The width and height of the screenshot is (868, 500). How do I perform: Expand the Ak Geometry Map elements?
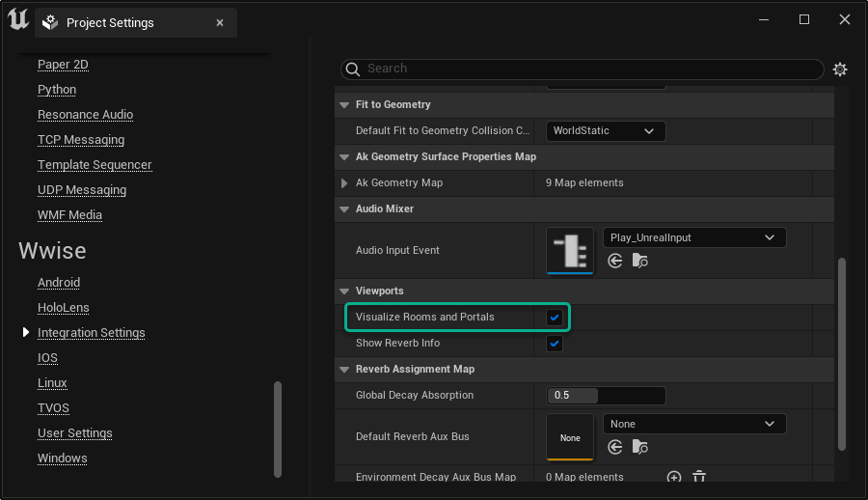tap(344, 183)
